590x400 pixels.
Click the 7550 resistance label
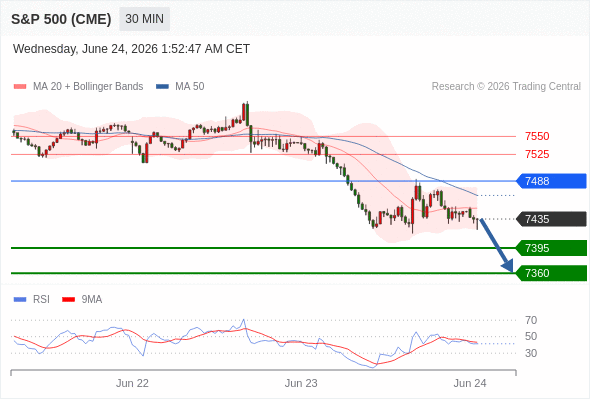(537, 136)
